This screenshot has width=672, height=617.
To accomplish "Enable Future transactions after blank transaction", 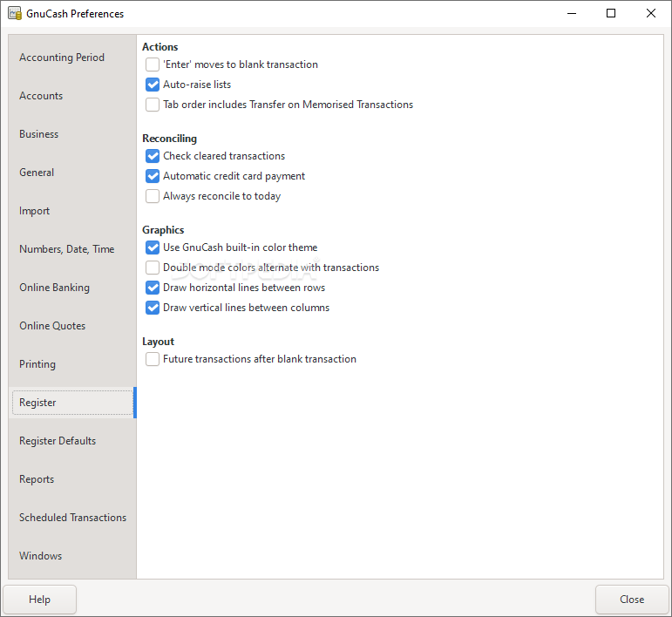I will click(x=153, y=359).
